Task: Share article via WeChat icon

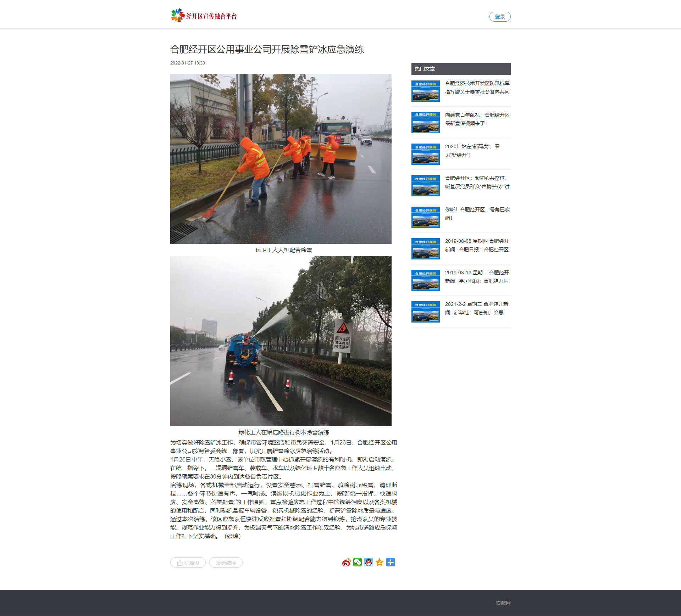Action: 358,562
